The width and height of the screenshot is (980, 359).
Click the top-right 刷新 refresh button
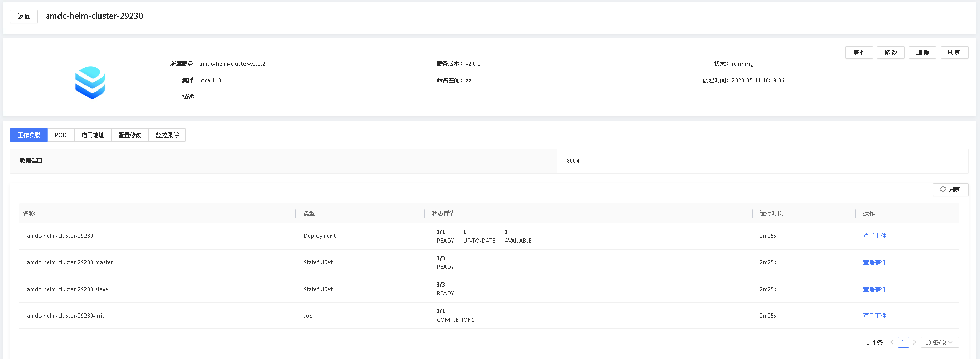point(954,52)
